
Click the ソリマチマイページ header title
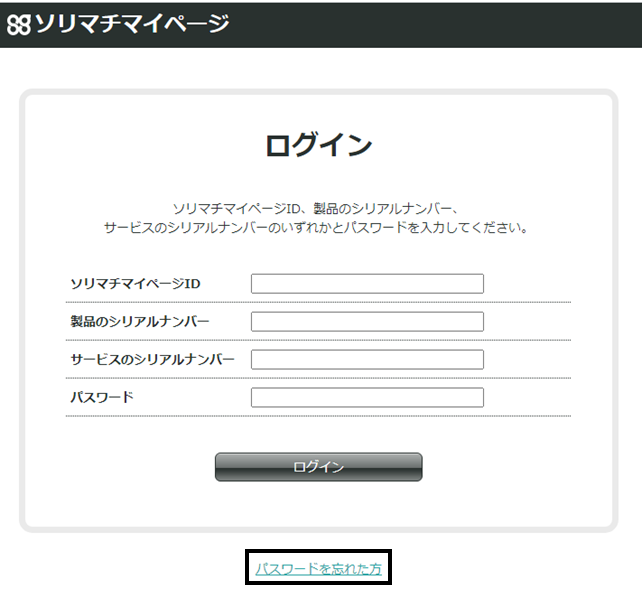pyautogui.click(x=132, y=24)
